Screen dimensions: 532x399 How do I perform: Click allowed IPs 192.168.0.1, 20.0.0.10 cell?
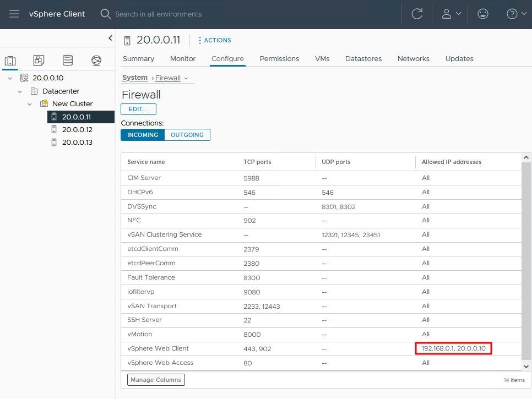454,348
